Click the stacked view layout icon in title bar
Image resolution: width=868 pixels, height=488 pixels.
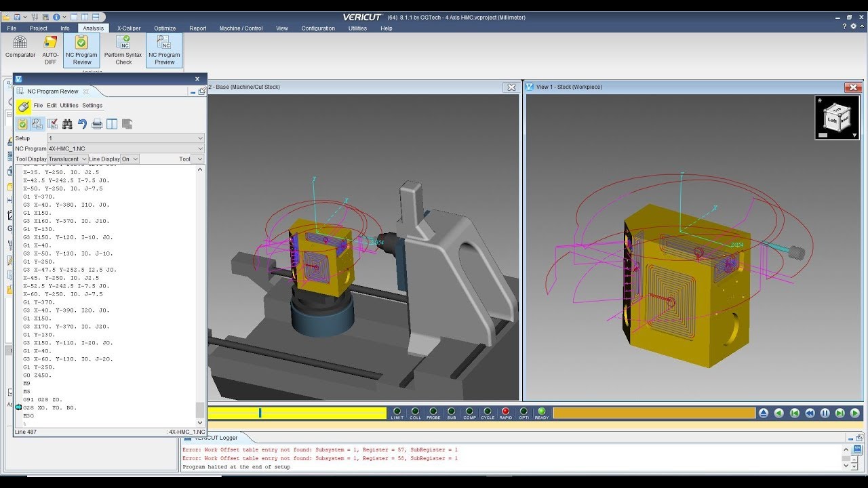pos(96,17)
